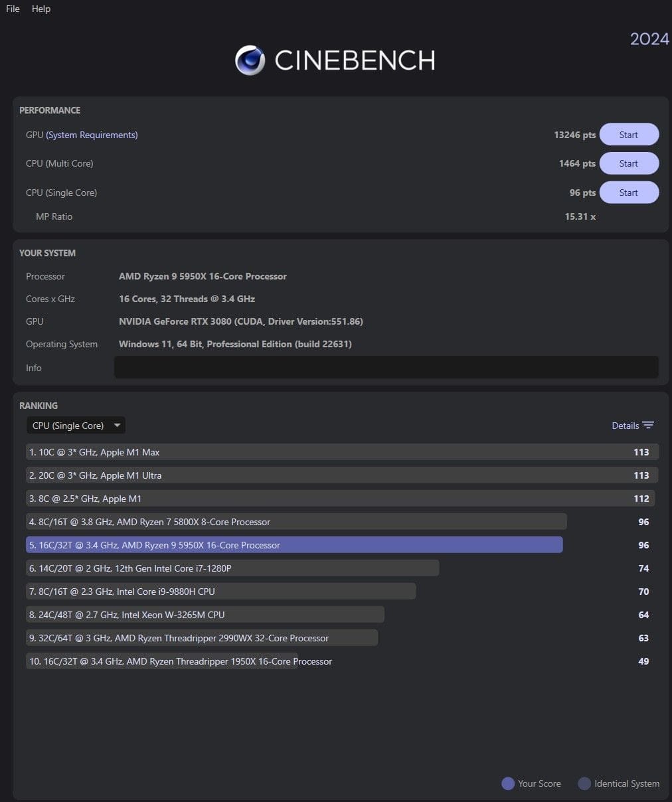Start the GPU benchmark

coord(629,135)
